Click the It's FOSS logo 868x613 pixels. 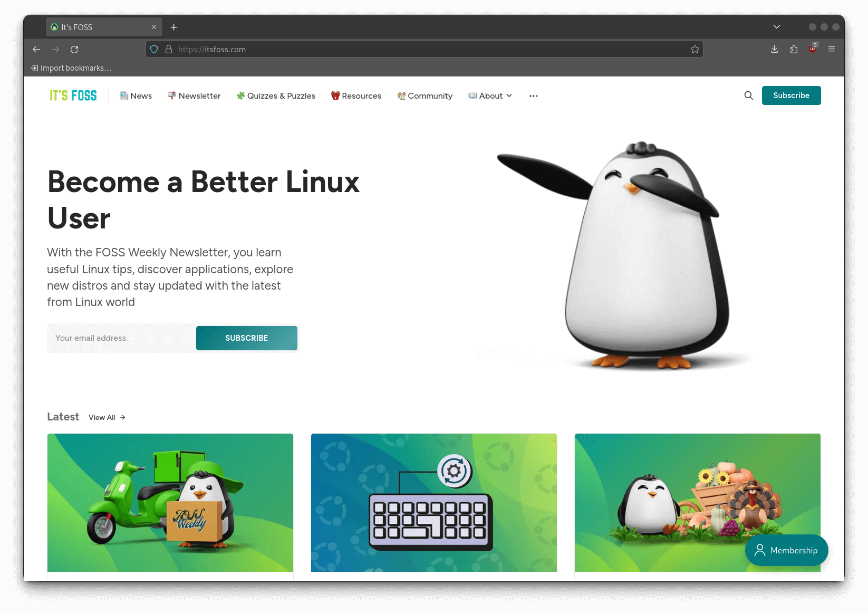[73, 95]
